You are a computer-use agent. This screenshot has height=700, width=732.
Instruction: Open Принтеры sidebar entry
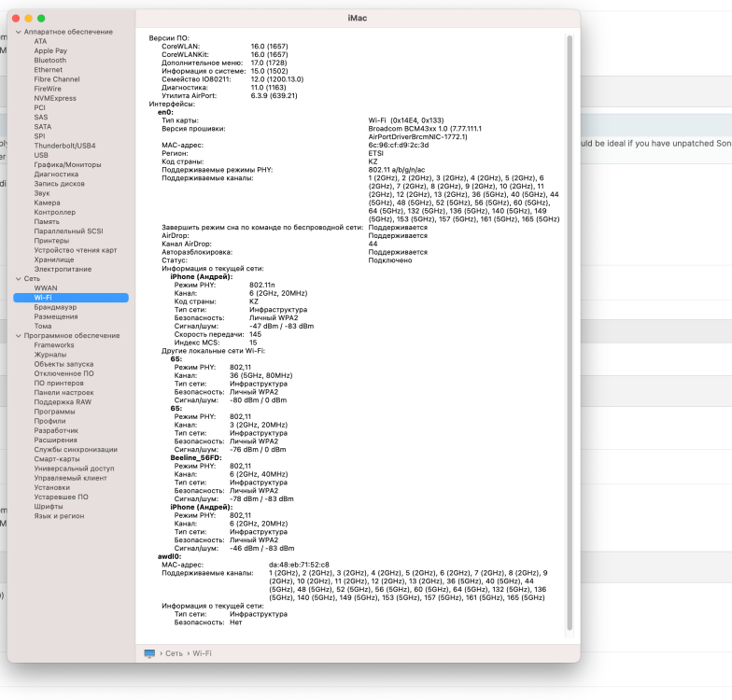(x=51, y=241)
